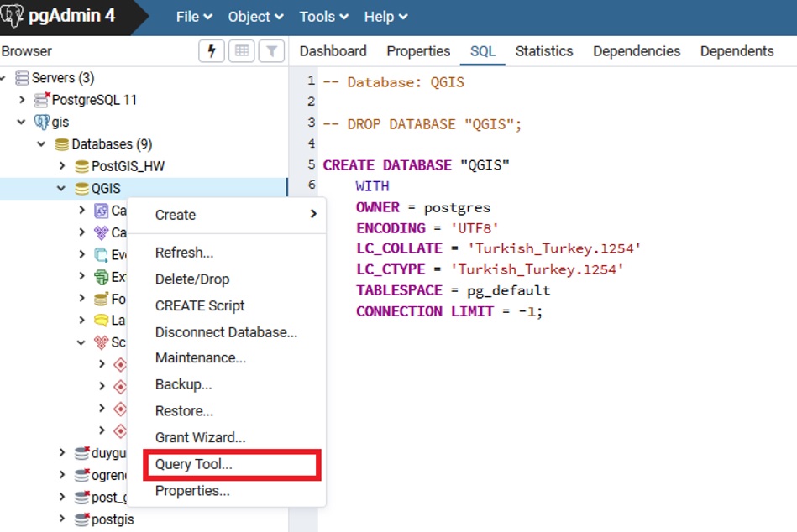Click the disconnected postgis database icon
The width and height of the screenshot is (797, 532).
pyautogui.click(x=81, y=519)
